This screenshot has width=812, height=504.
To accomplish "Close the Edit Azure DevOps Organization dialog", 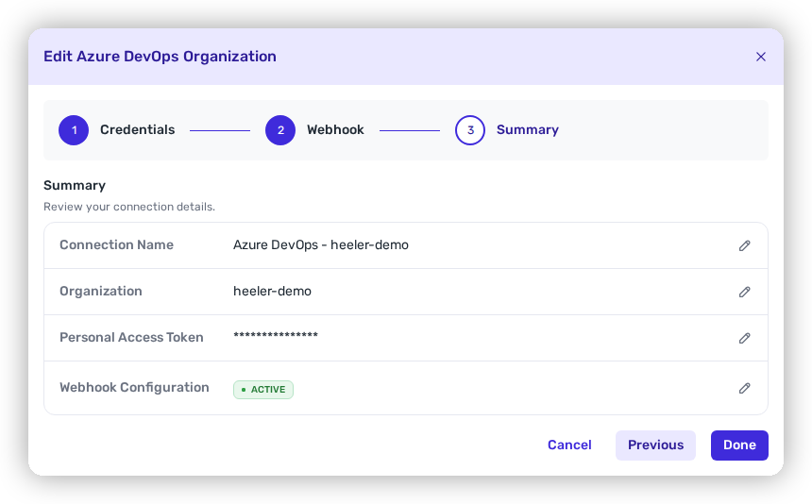I will click(760, 57).
